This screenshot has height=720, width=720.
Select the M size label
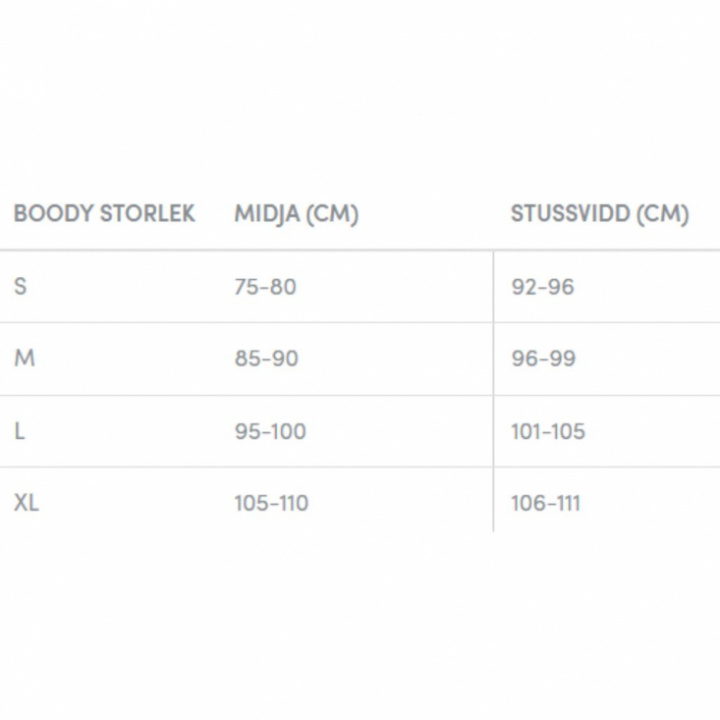click(x=24, y=358)
